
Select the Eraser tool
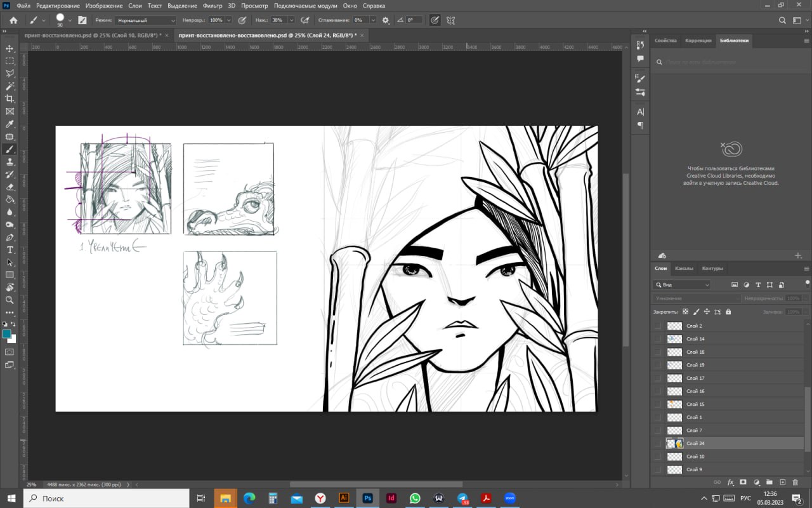(10, 187)
